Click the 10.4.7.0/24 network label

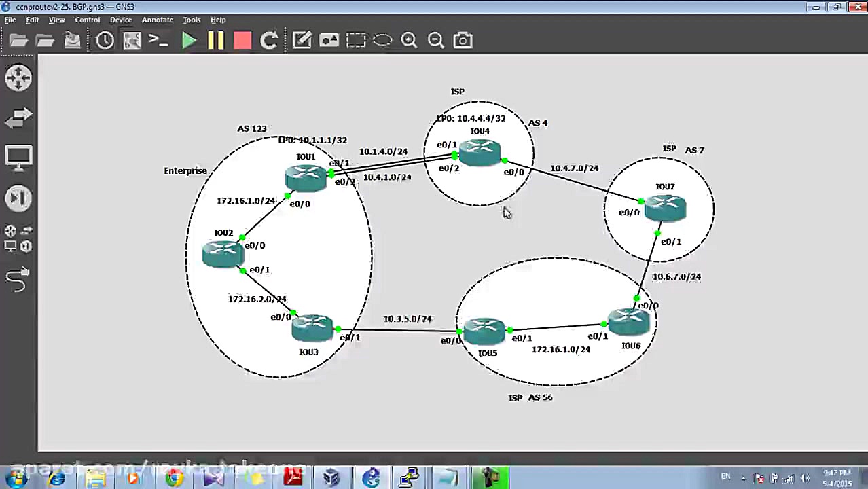tap(575, 168)
